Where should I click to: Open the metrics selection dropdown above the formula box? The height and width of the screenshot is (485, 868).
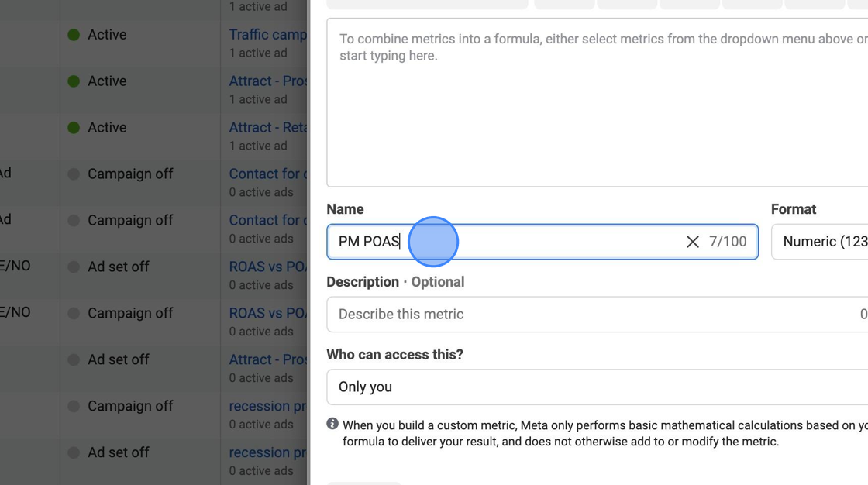426,4
